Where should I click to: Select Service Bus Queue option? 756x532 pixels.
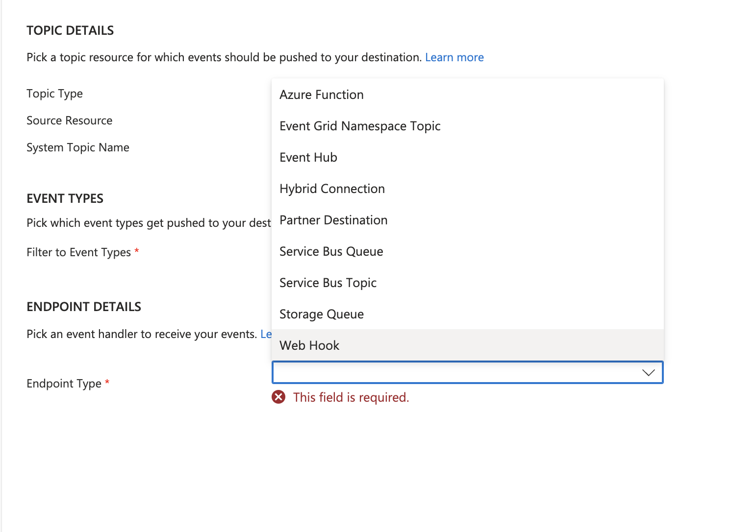331,251
